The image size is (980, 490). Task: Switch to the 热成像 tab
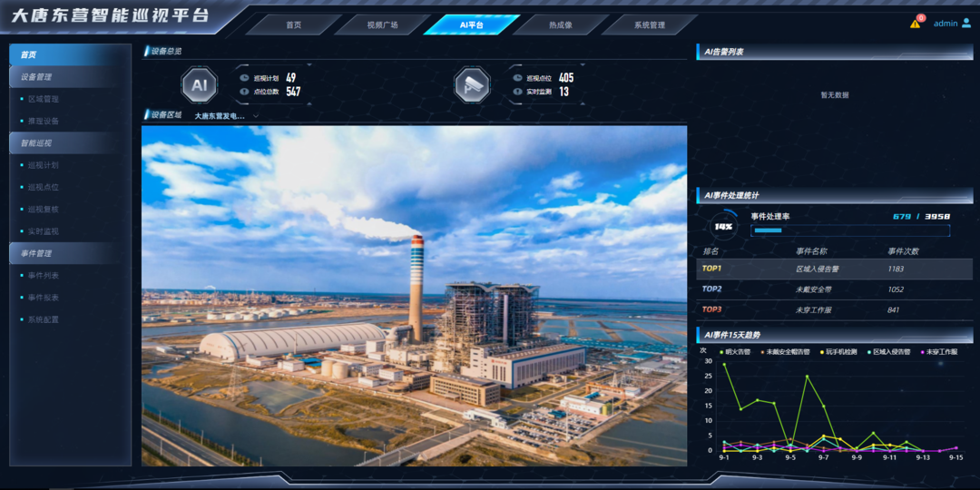click(560, 24)
